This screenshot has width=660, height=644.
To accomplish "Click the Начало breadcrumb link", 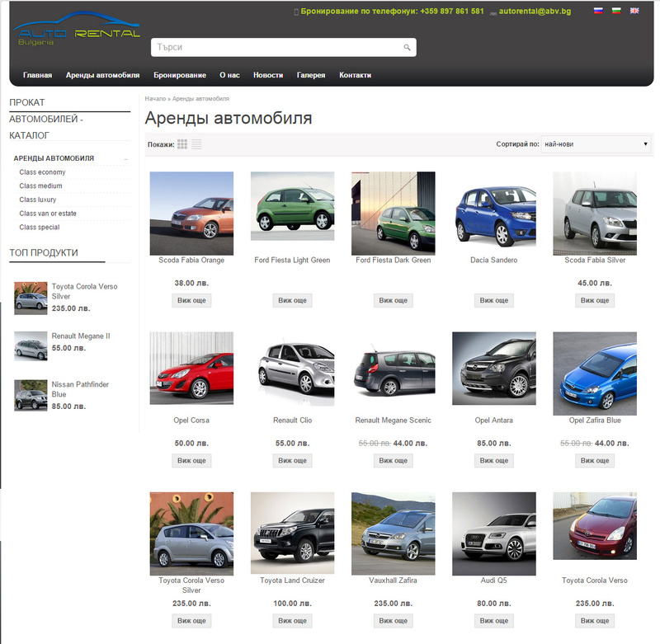I will coord(155,99).
